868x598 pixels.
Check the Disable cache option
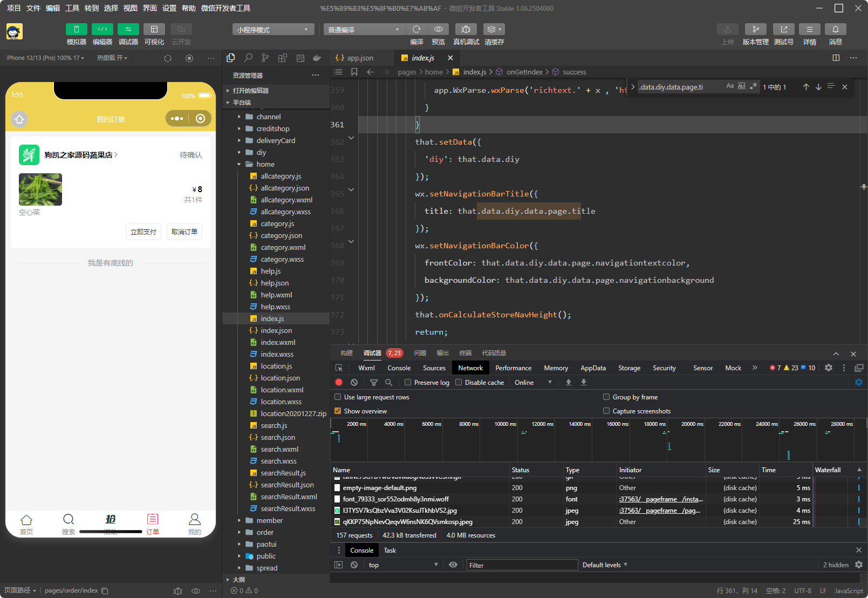point(459,382)
